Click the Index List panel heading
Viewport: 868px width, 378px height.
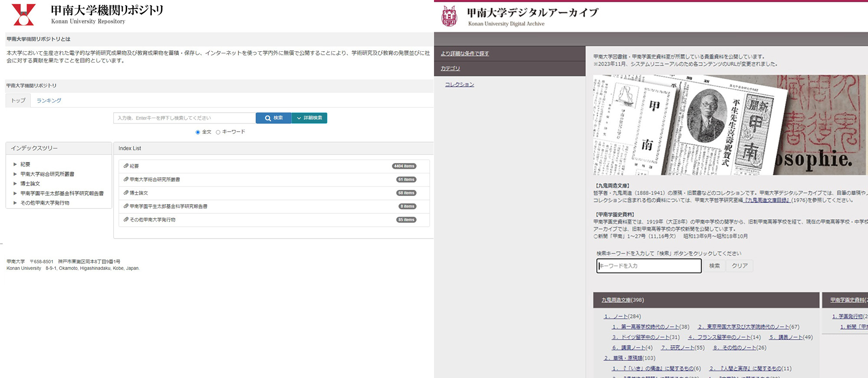click(x=130, y=148)
